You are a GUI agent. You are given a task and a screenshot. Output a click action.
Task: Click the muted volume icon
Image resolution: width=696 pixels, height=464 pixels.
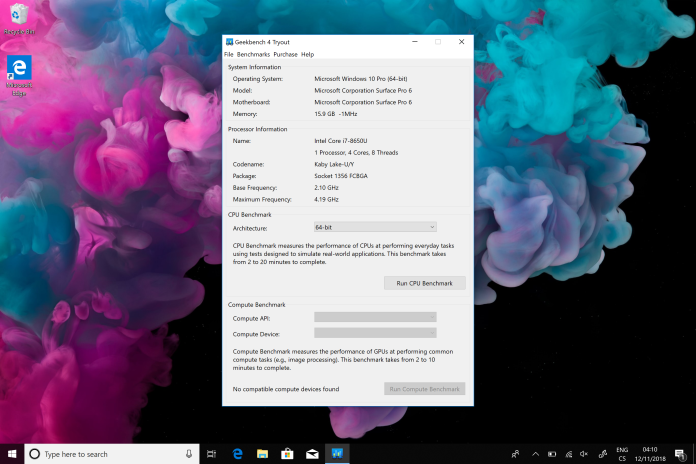point(584,454)
